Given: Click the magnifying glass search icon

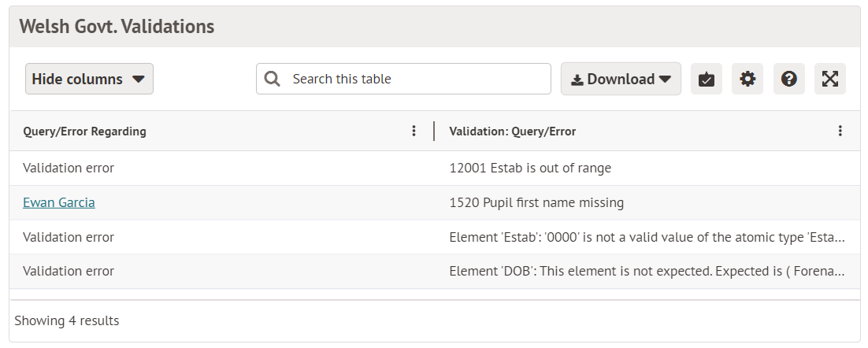Looking at the screenshot, I should [273, 79].
